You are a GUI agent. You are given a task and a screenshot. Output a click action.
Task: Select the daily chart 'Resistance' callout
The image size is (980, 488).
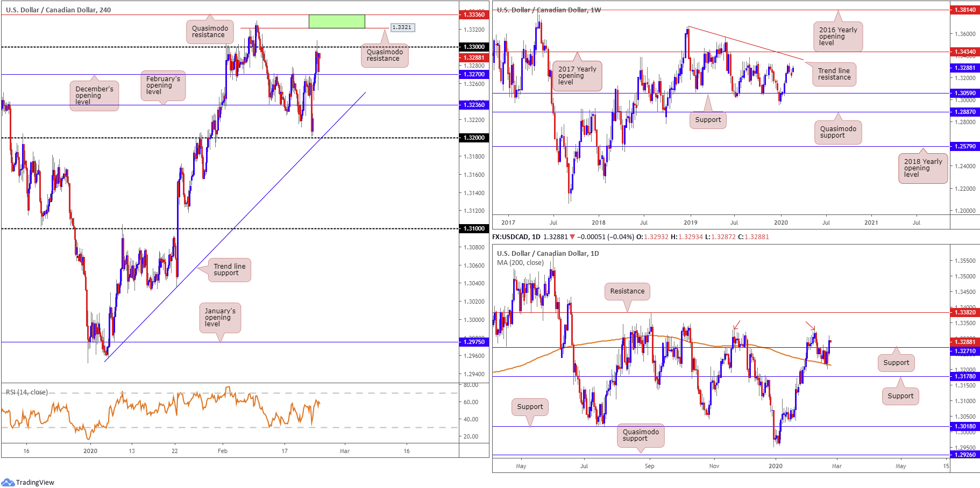627,291
